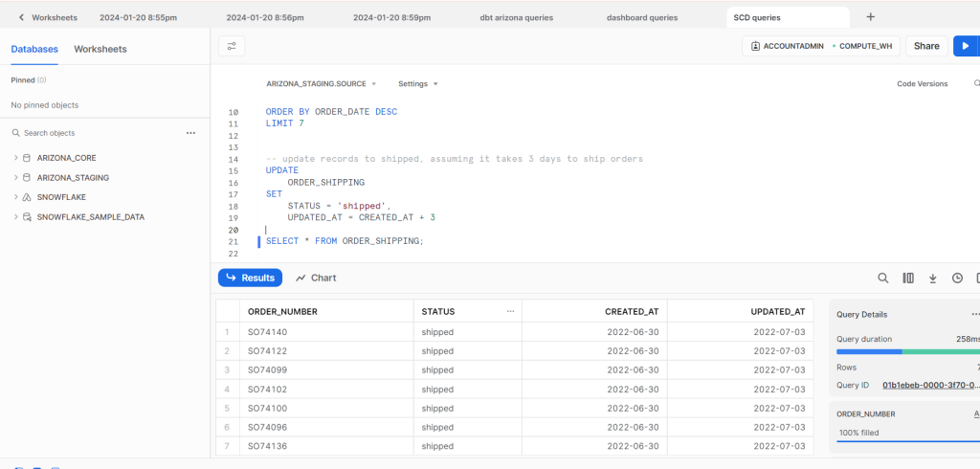Click the STATUS column options ellipsis
The image size is (980, 469).
tap(510, 311)
